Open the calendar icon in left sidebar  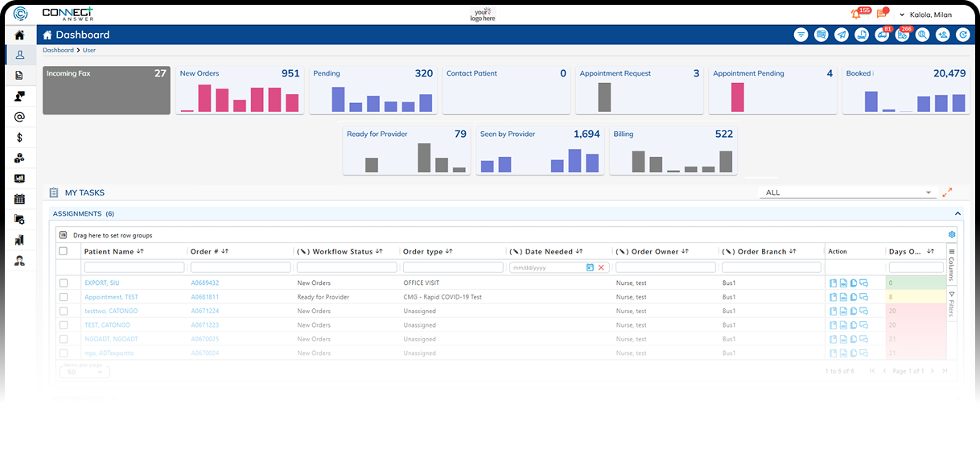(x=19, y=198)
